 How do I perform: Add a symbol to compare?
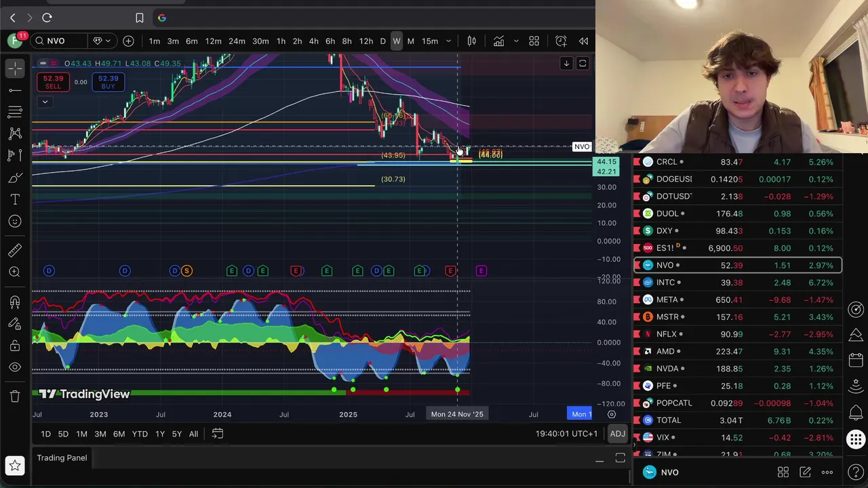coord(128,41)
